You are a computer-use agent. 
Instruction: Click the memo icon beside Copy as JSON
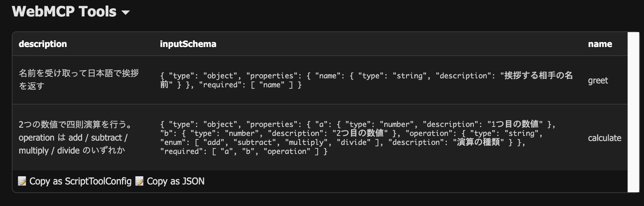(x=139, y=181)
